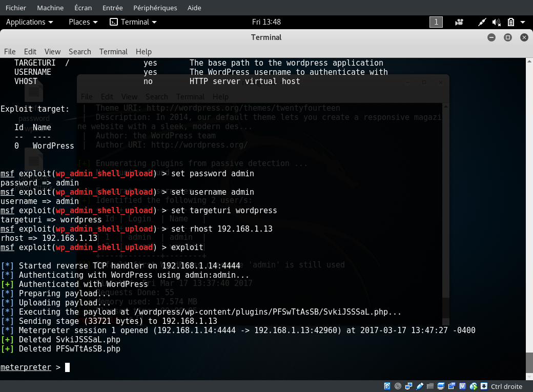Image resolution: width=533 pixels, height=392 pixels.
Task: Click the network connection tray icon
Action: (x=482, y=22)
